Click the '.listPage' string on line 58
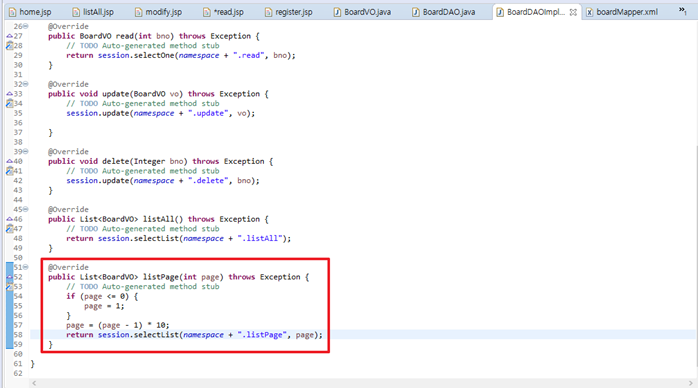This screenshot has height=388, width=698. 262,335
